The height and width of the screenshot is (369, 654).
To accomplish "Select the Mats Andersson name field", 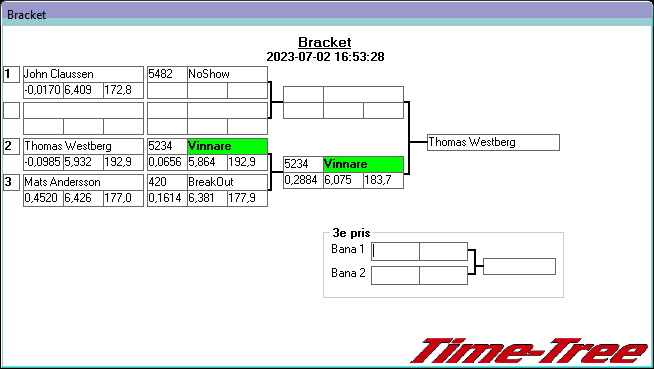I will pyautogui.click(x=83, y=182).
